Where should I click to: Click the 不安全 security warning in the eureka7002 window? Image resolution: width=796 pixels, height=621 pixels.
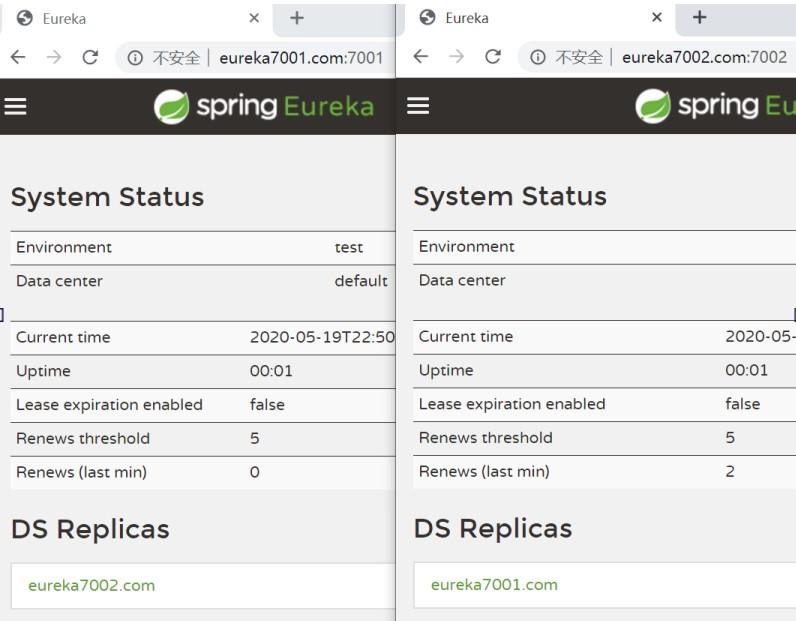click(579, 57)
